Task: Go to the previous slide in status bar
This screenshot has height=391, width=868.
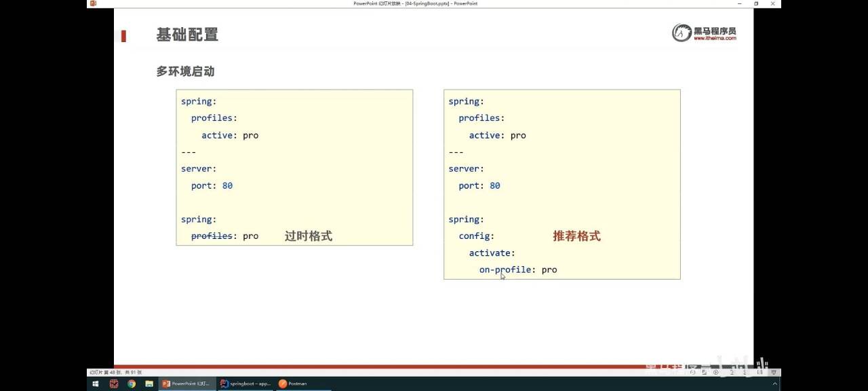Action: [693, 372]
